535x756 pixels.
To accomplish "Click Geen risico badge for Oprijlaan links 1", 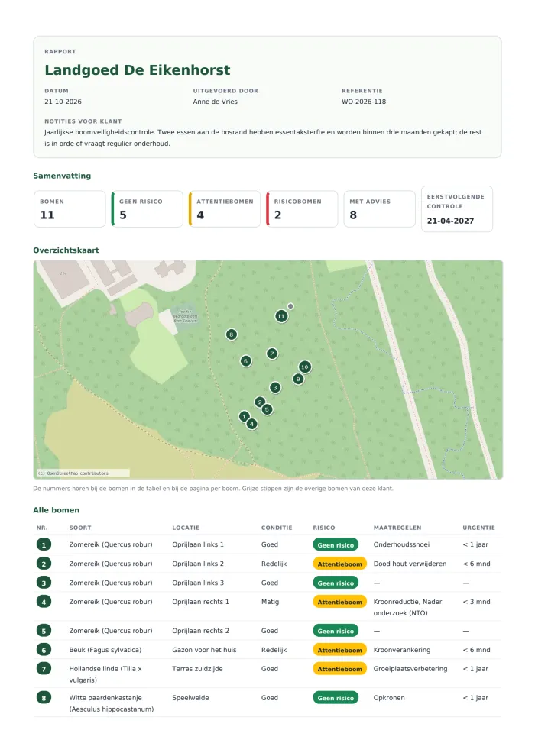I will tap(336, 544).
